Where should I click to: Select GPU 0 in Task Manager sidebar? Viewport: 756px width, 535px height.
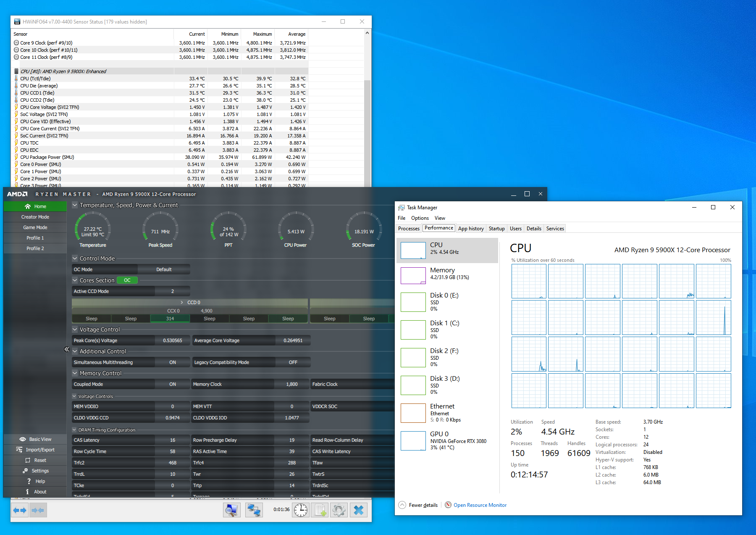point(447,440)
